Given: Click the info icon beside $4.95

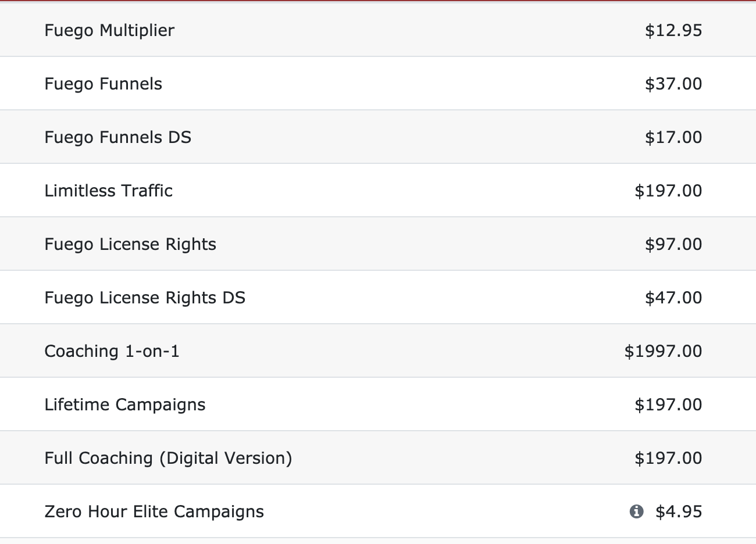Looking at the screenshot, I should point(636,511).
